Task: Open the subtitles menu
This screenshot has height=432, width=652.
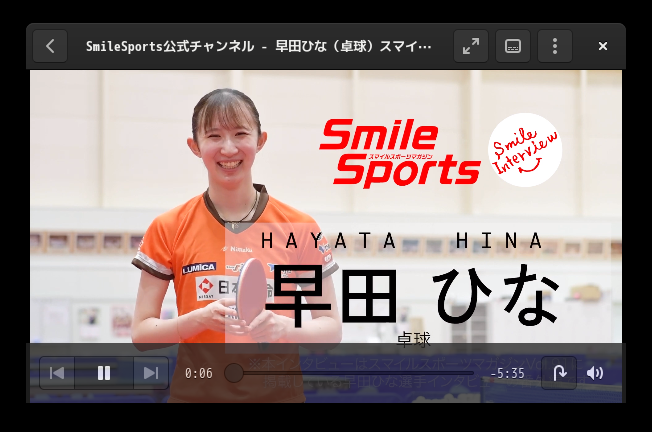Action: point(513,46)
